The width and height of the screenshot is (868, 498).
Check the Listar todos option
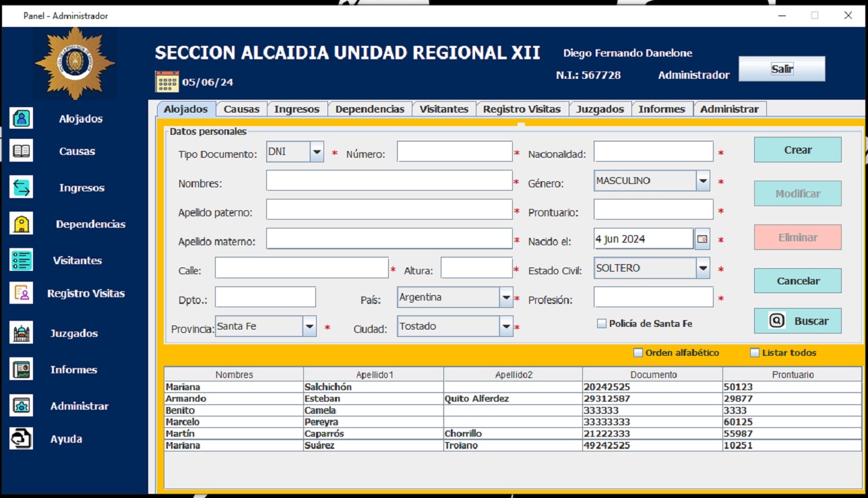[755, 352]
